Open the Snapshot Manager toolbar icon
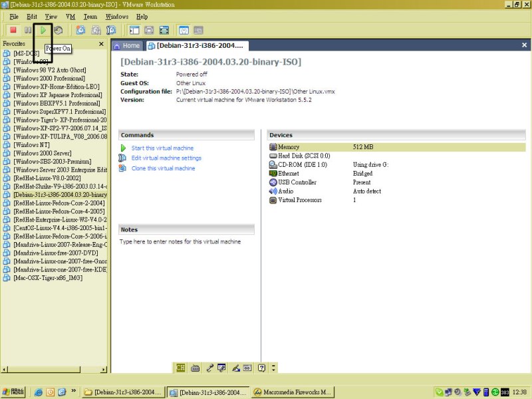 111,30
